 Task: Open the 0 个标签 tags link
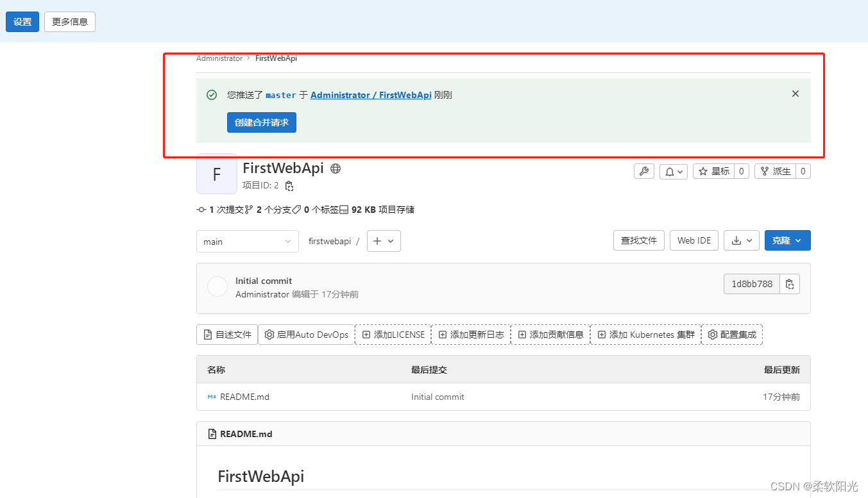[315, 210]
